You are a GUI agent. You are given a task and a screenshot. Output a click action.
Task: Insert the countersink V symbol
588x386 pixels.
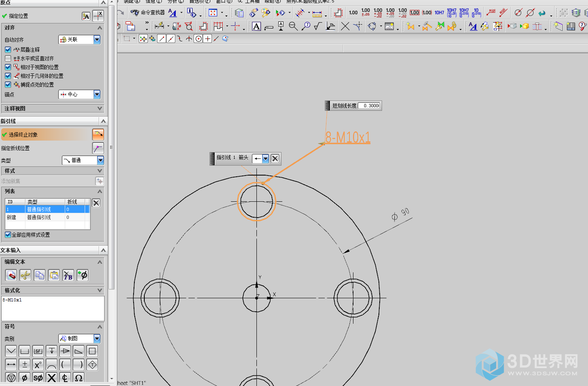pyautogui.click(x=11, y=351)
